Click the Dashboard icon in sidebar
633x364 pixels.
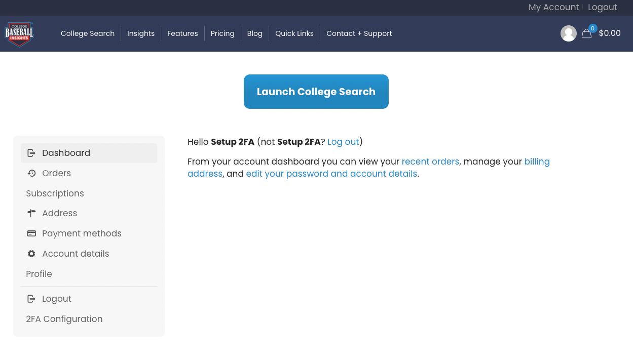coord(31,153)
